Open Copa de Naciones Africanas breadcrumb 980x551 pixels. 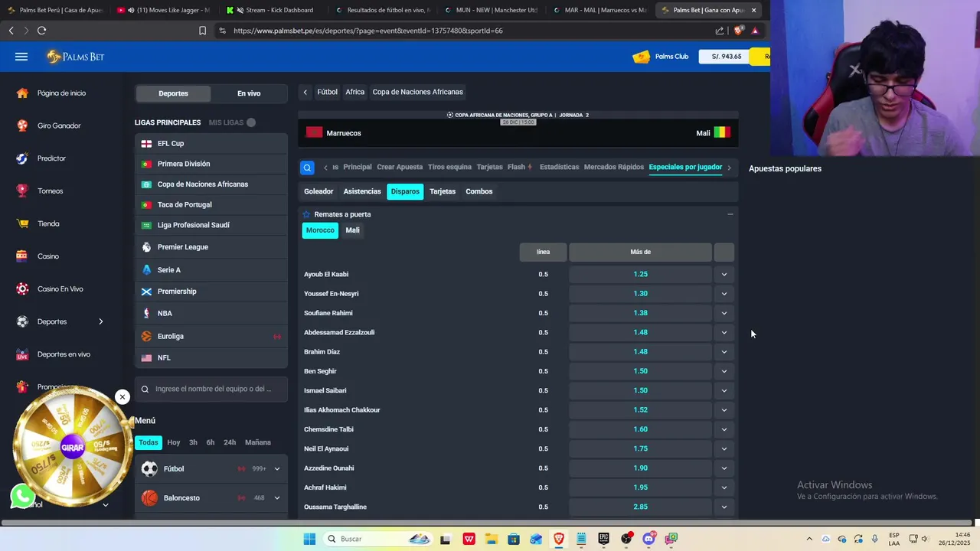pos(417,92)
